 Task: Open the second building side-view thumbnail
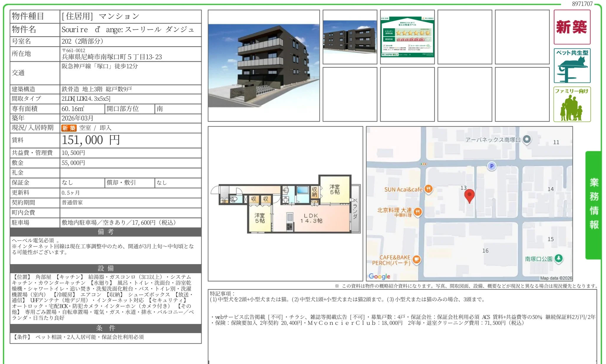click(x=350, y=37)
